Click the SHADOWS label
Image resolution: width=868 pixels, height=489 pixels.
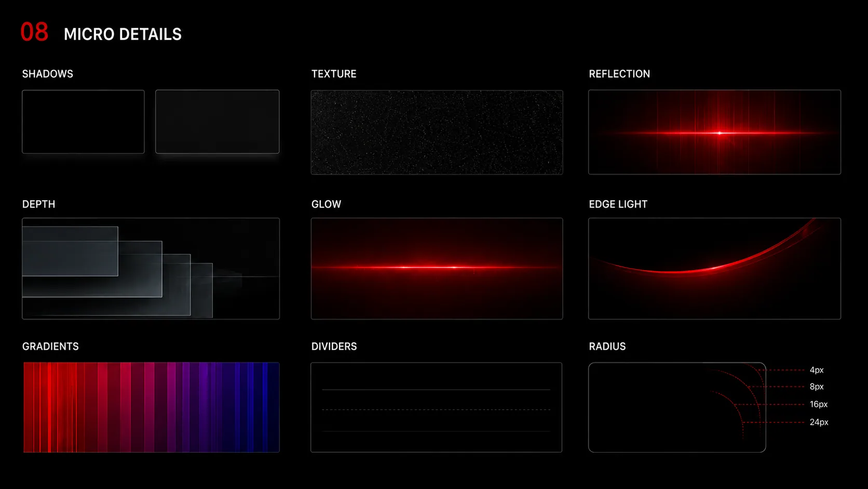click(48, 74)
